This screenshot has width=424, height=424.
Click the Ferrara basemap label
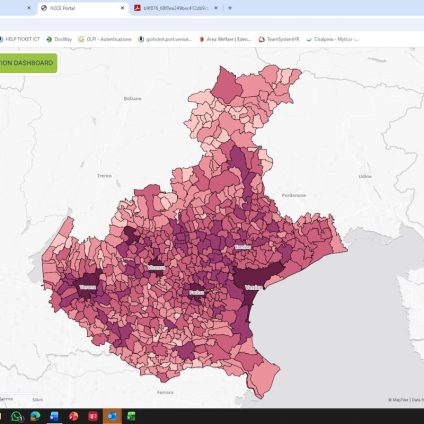(165, 392)
